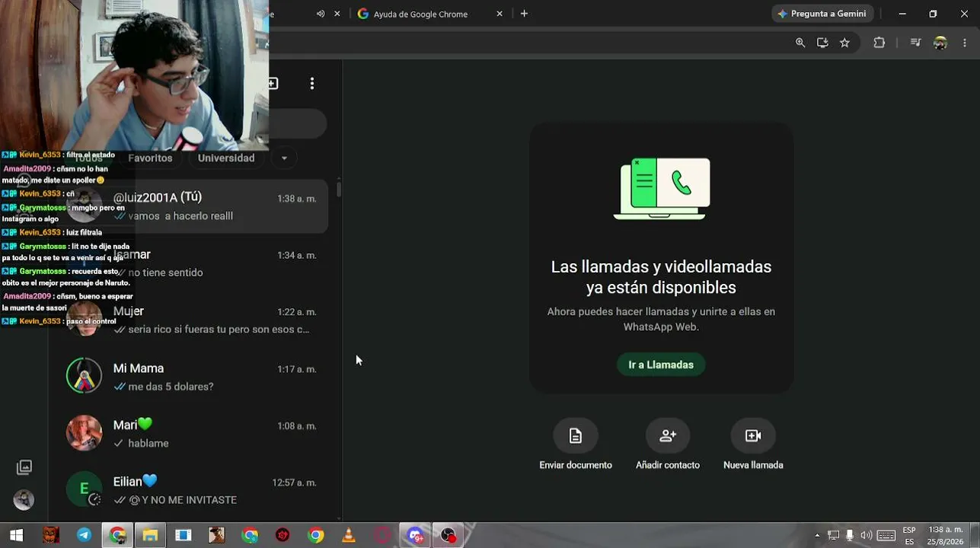Click the Añadir contacto icon button

coord(668,435)
